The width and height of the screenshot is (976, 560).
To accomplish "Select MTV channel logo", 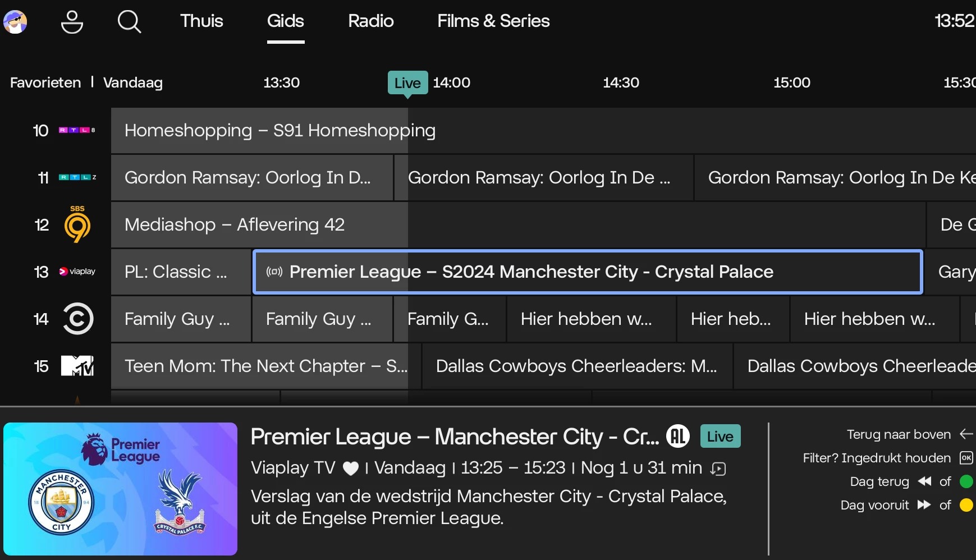I will click(x=77, y=366).
